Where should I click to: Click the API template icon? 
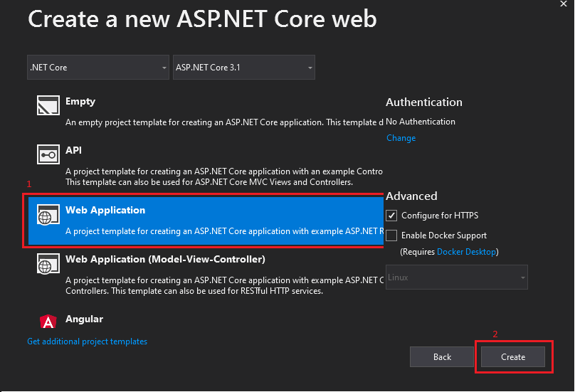click(x=48, y=154)
